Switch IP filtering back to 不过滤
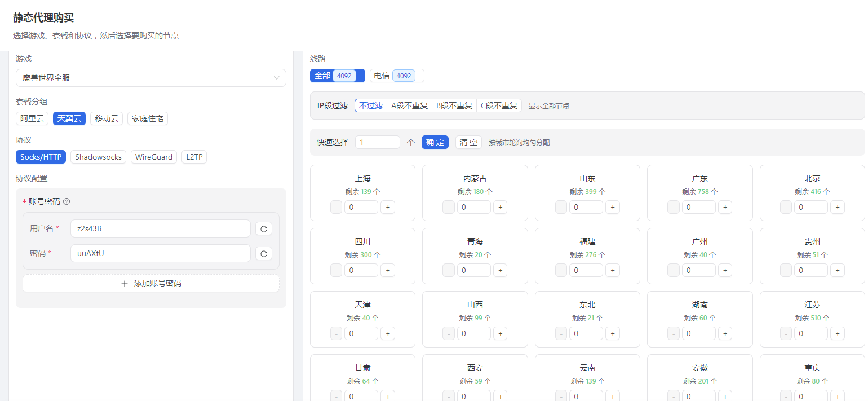Screen dimensions: 868x409 pos(370,105)
